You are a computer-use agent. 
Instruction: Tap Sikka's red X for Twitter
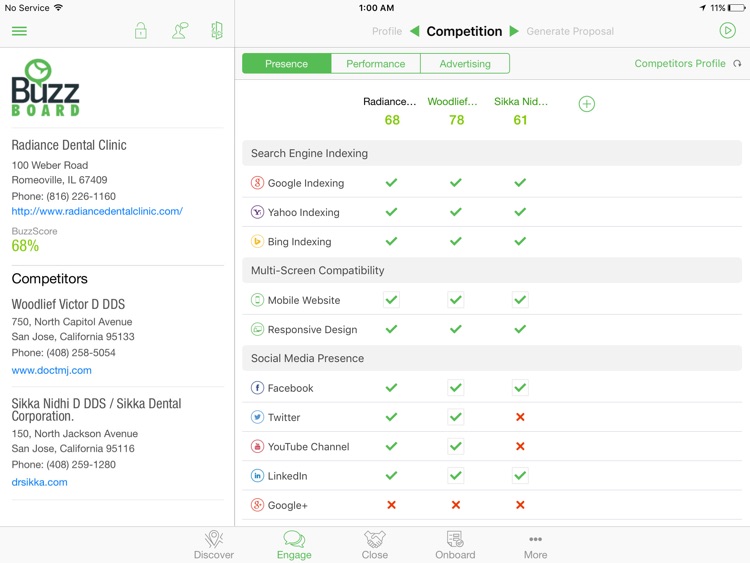[x=520, y=417]
